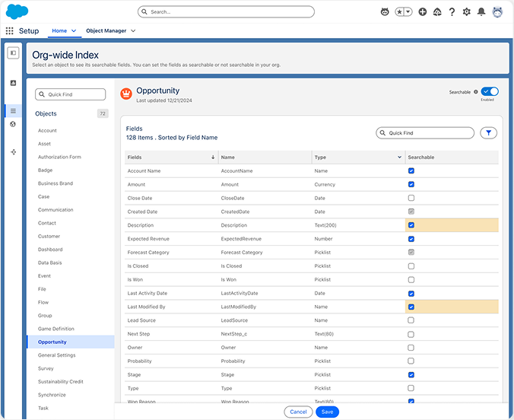Uncheck Searchable for Description
514x420 pixels.
[x=411, y=225]
